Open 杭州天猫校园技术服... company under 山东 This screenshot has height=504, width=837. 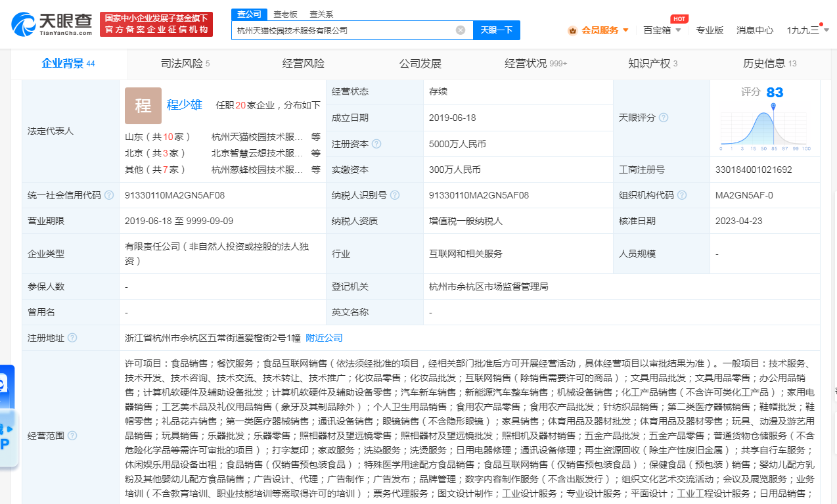click(x=258, y=137)
